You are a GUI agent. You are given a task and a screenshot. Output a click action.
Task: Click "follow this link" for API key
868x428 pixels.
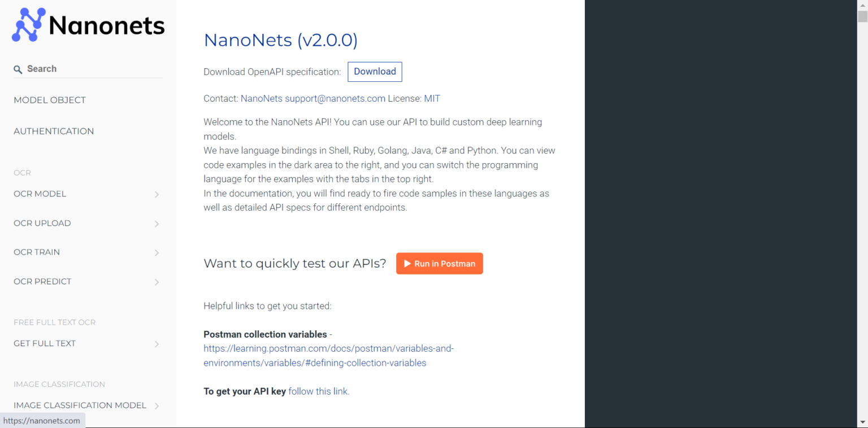(319, 391)
